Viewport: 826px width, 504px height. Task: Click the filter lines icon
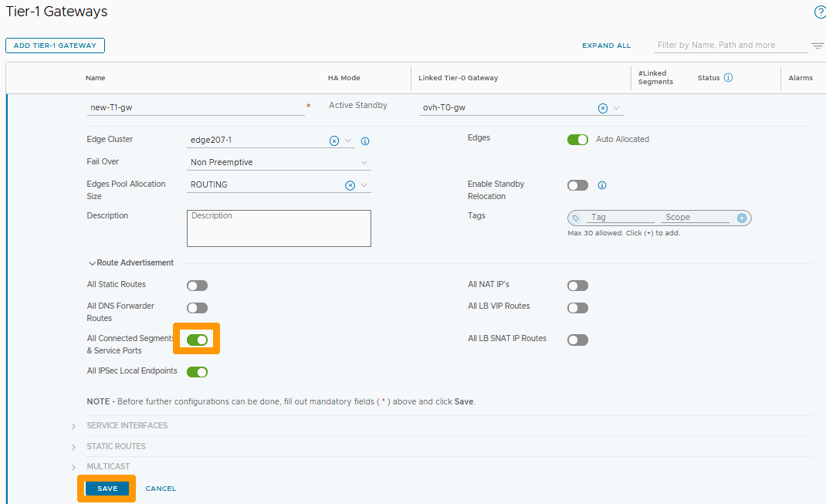pos(818,46)
